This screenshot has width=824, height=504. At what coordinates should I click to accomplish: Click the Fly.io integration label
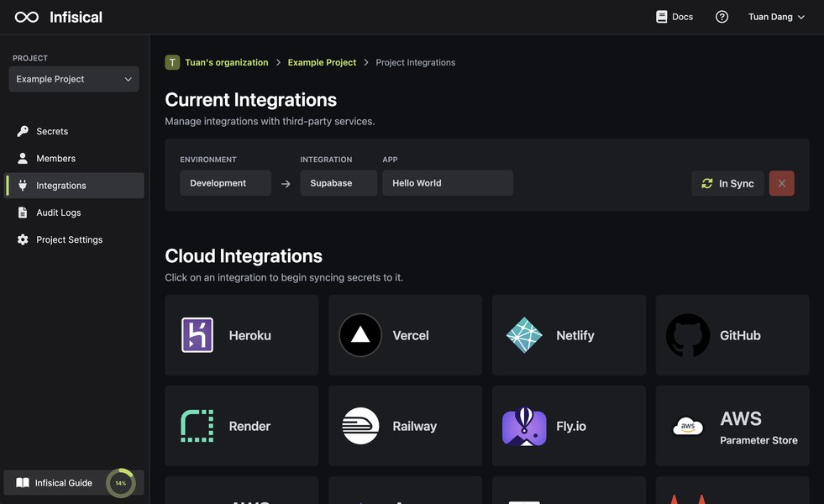[x=571, y=426]
